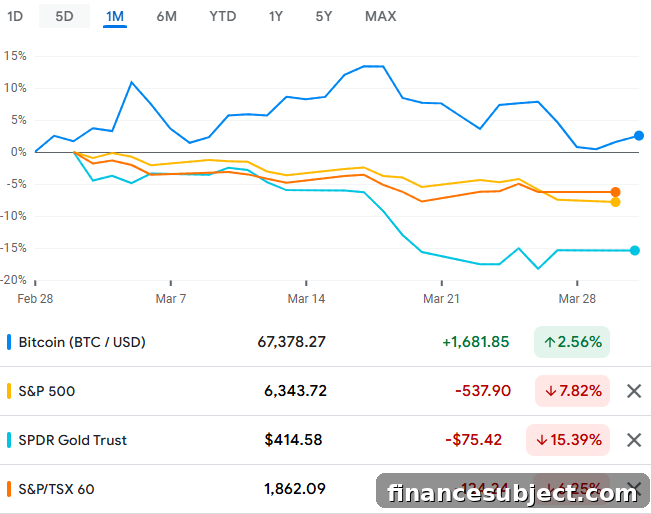
Task: Click SPDR Gold Trust price $414.58
Action: click(x=293, y=440)
